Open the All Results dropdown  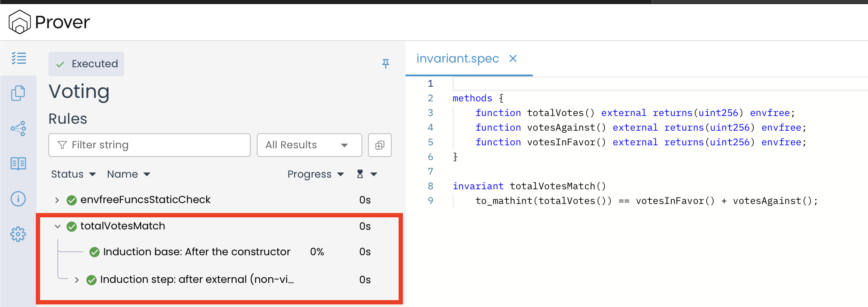click(x=309, y=145)
